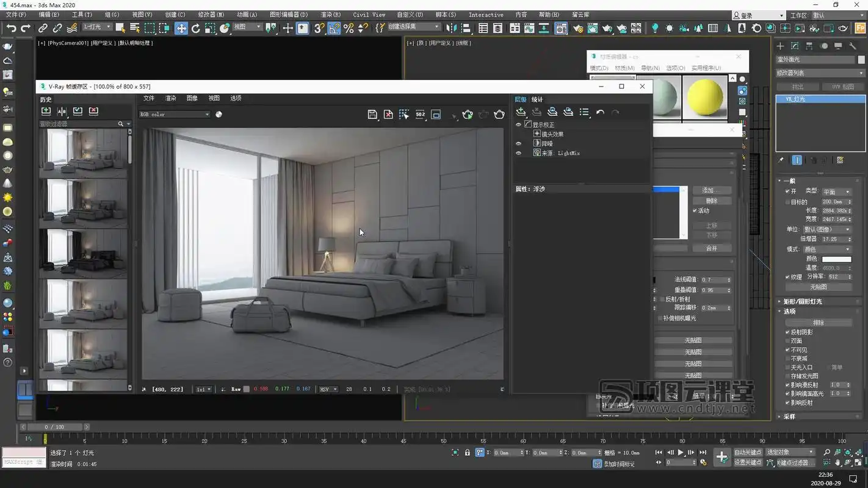Click the Select and Move tool icon
868x488 pixels.
coord(181,27)
